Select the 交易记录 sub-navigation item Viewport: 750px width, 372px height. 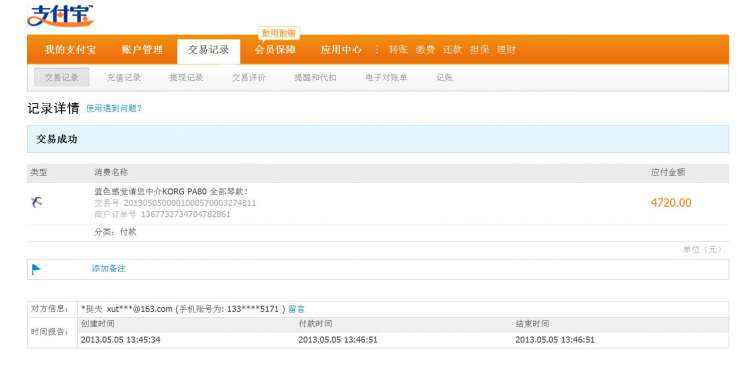[62, 77]
